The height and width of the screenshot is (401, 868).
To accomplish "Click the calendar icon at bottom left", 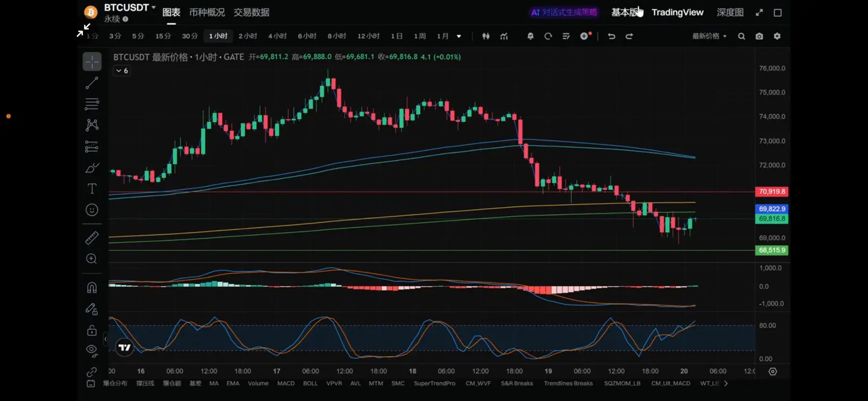I will click(91, 384).
